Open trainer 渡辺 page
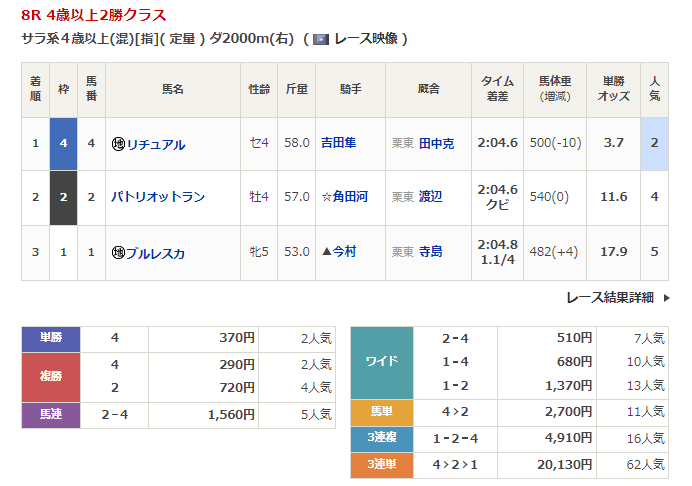 [x=432, y=198]
